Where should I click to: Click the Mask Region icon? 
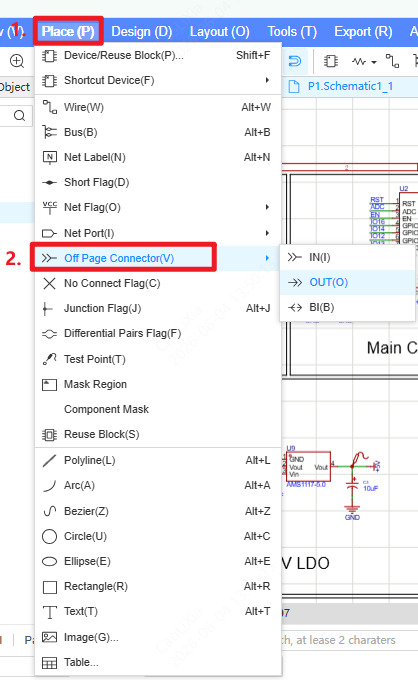49,384
